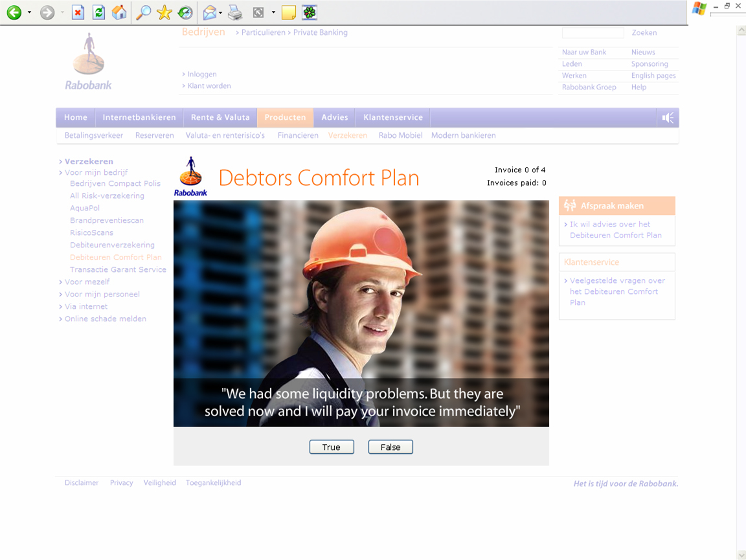Open the Privacy footer link

coord(121,483)
